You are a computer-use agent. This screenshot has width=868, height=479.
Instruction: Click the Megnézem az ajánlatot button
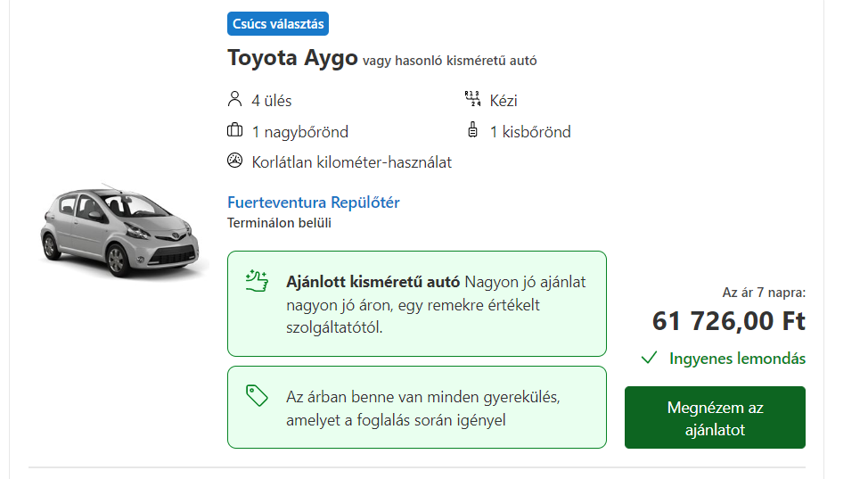pos(715,417)
